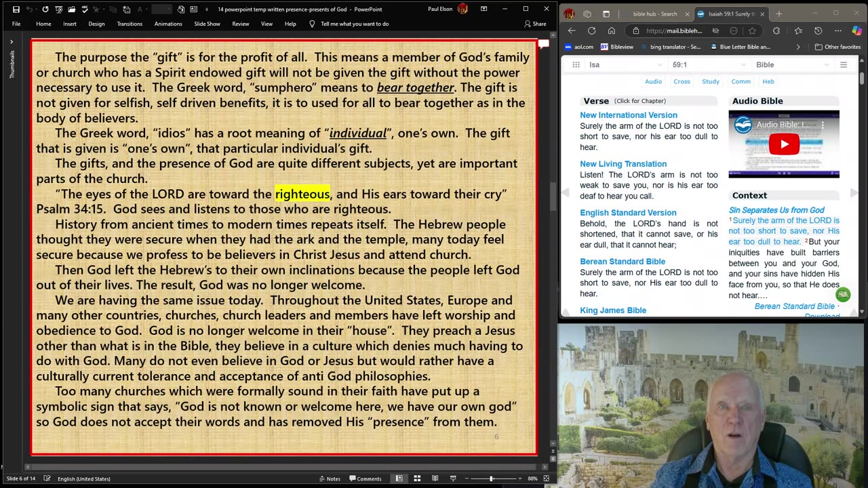Click the Cross references button
This screenshot has width=868, height=488.
tap(682, 81)
